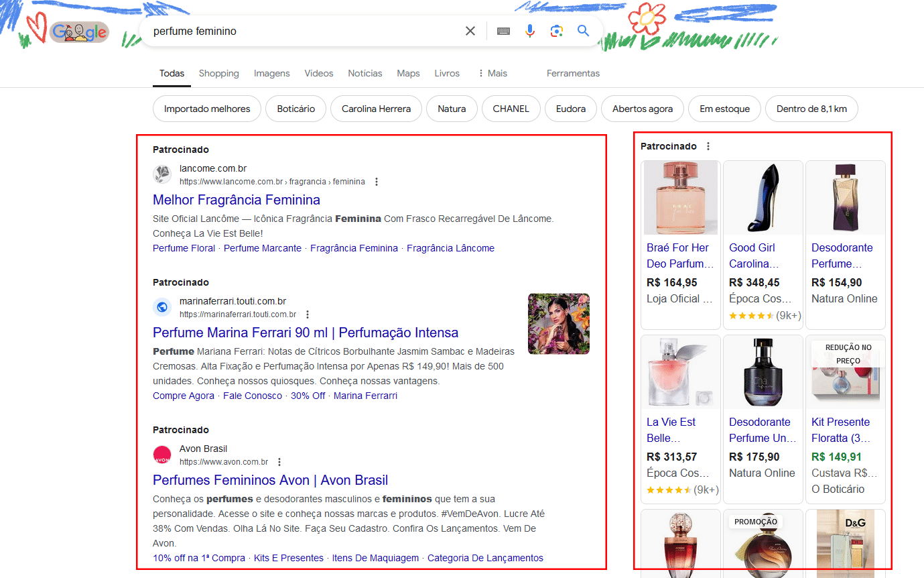Start voice search with the microphone icon

click(x=529, y=31)
